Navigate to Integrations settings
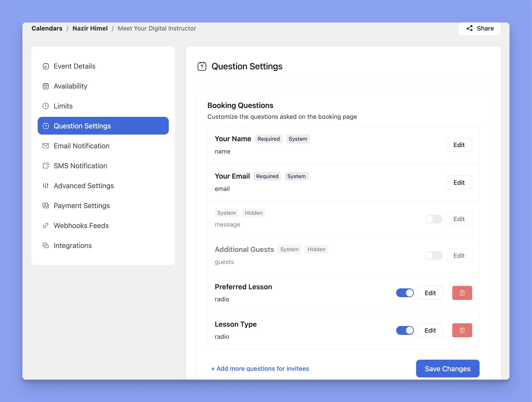 point(73,245)
